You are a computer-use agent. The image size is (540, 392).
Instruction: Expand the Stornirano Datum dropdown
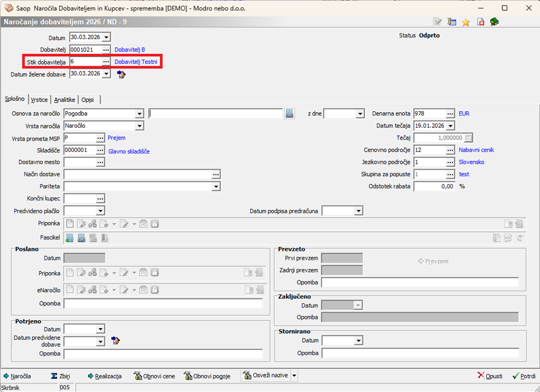(359, 341)
